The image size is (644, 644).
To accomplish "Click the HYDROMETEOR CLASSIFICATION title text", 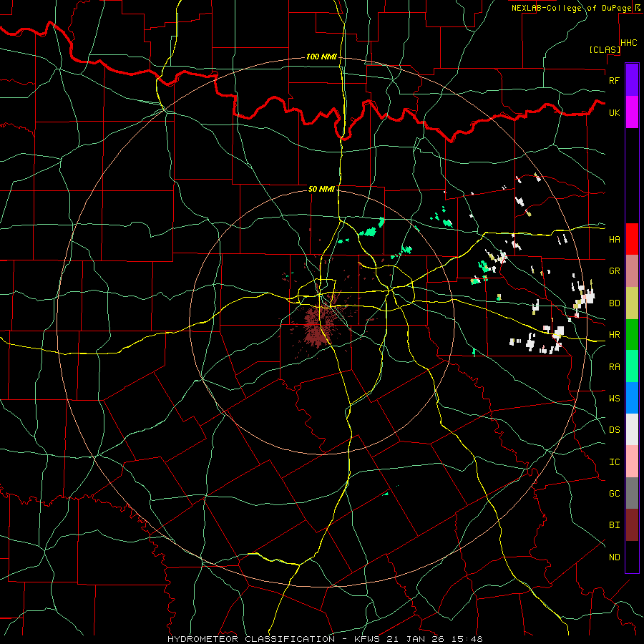I will [x=251, y=639].
